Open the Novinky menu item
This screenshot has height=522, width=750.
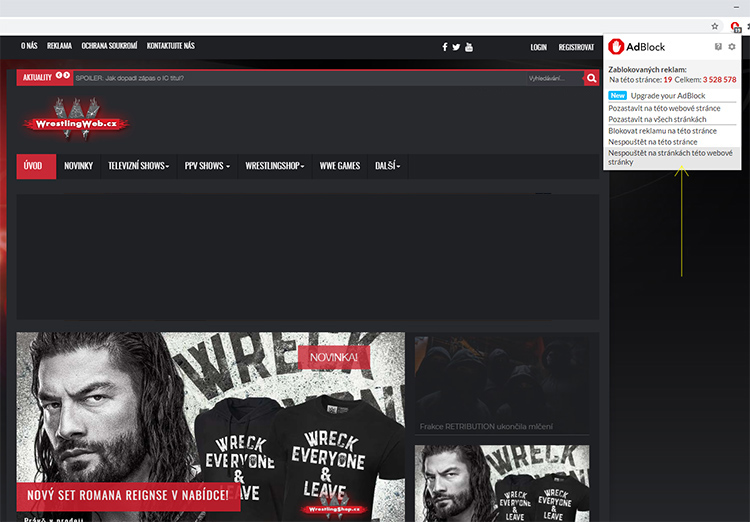click(x=78, y=166)
